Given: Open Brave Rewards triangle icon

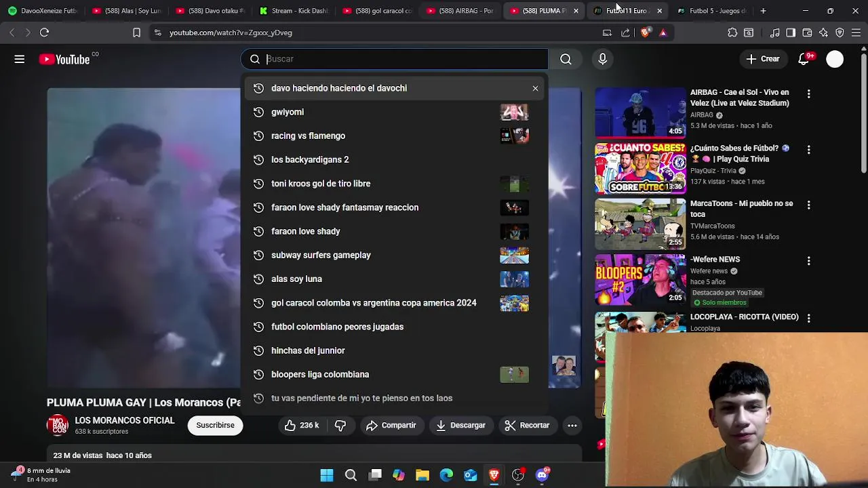Looking at the screenshot, I should pos(663,33).
